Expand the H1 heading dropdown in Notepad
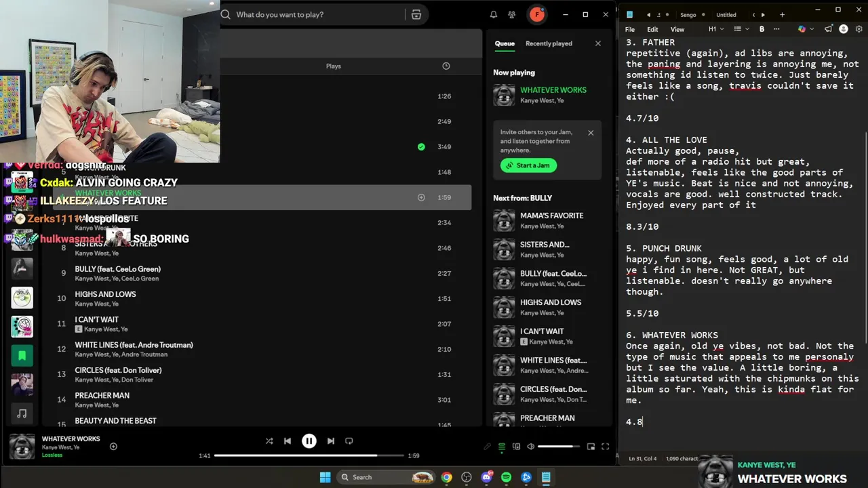The width and height of the screenshot is (868, 488). click(716, 29)
